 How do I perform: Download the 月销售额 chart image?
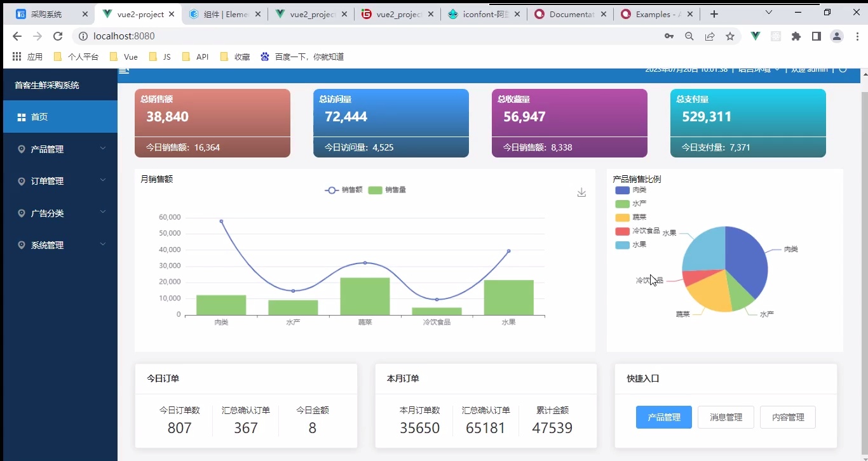coord(581,192)
